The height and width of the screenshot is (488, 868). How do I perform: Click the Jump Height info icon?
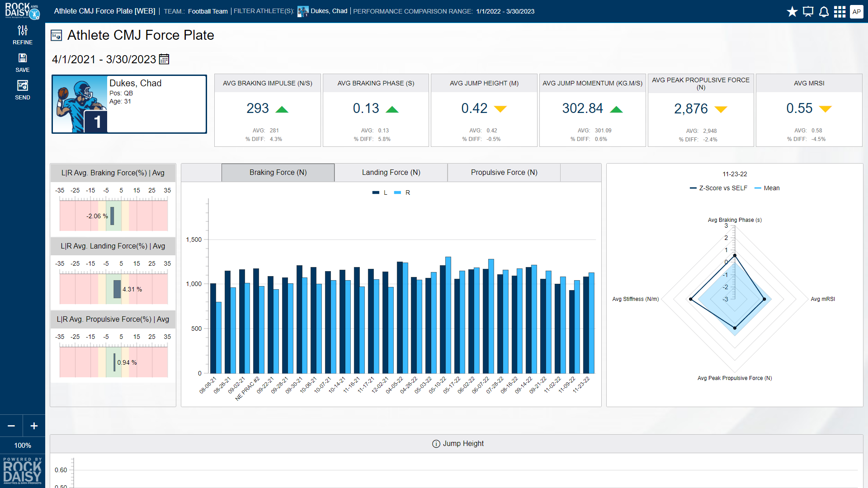(x=436, y=444)
